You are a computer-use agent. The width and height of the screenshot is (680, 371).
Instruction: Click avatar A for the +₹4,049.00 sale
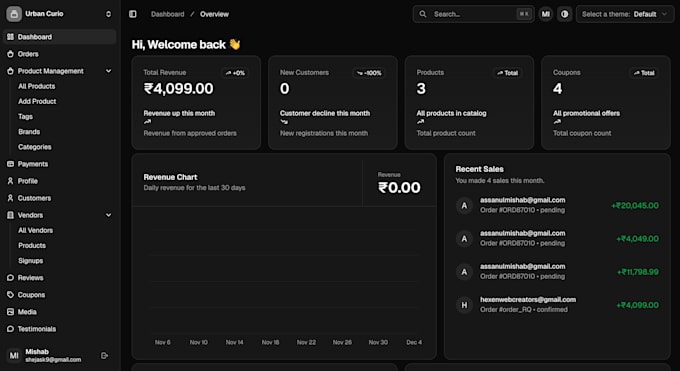[x=464, y=239]
